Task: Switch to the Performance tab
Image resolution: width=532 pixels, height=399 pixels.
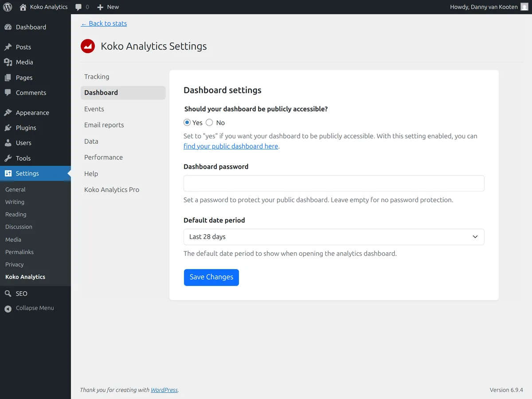Action: coord(123,157)
